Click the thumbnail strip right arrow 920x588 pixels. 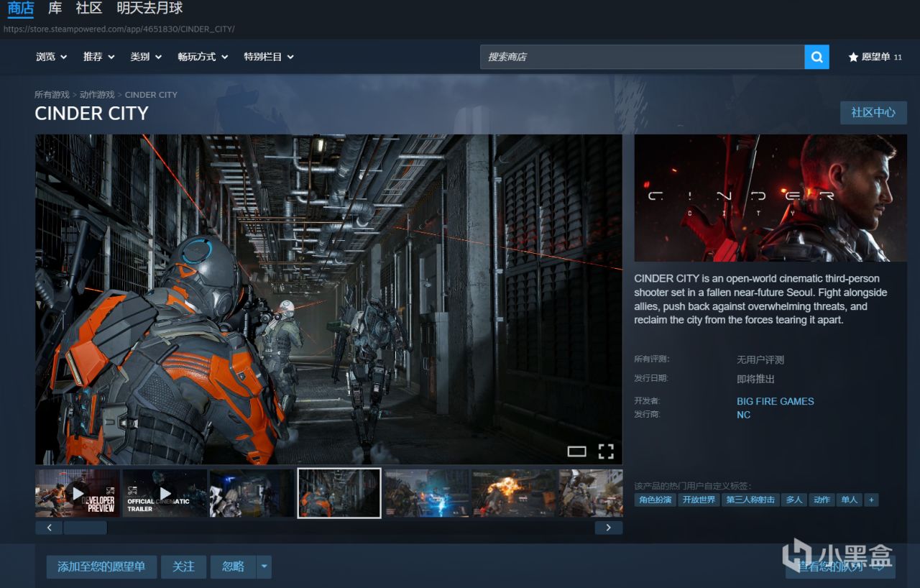click(x=609, y=528)
